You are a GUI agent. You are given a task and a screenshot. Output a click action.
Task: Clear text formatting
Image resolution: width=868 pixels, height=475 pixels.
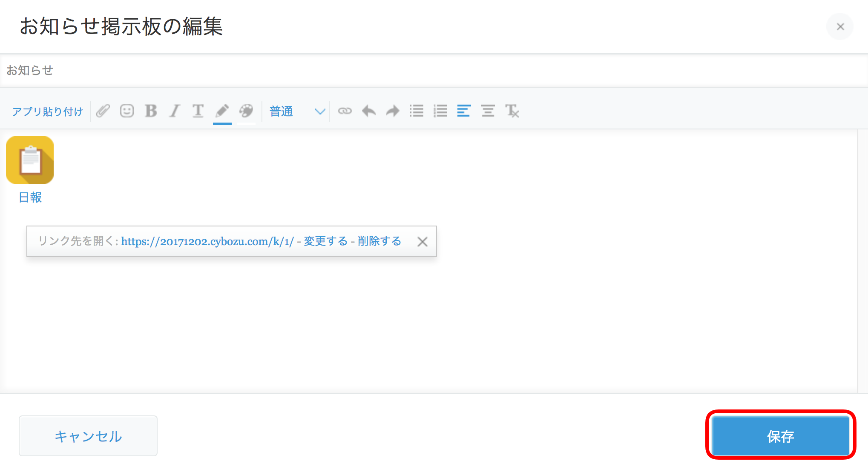click(x=512, y=111)
